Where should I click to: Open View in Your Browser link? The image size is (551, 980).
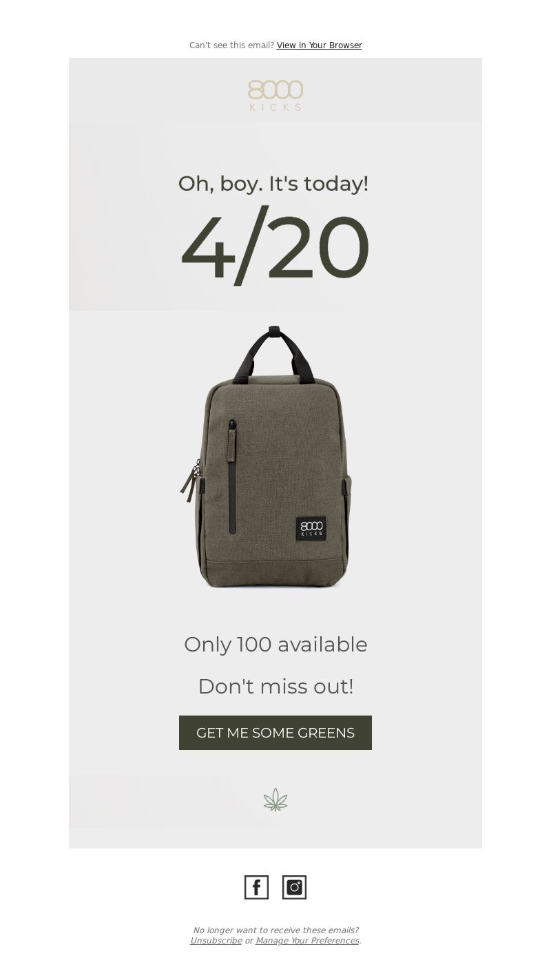tap(320, 45)
